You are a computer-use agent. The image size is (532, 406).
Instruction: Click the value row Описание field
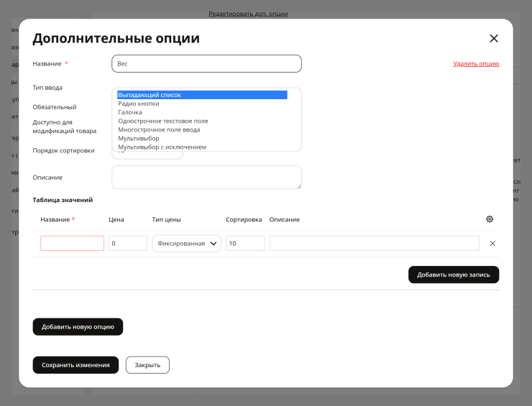tap(375, 243)
